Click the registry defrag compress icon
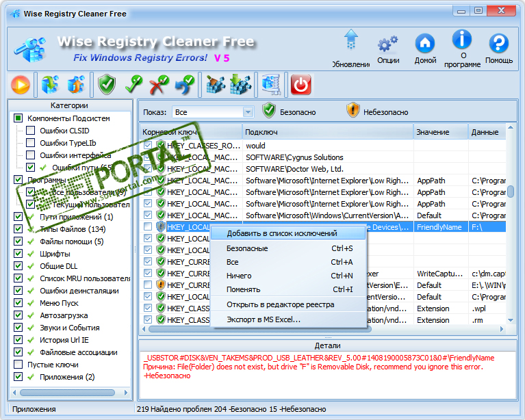Viewport: 525px width, 420px height. 271,84
